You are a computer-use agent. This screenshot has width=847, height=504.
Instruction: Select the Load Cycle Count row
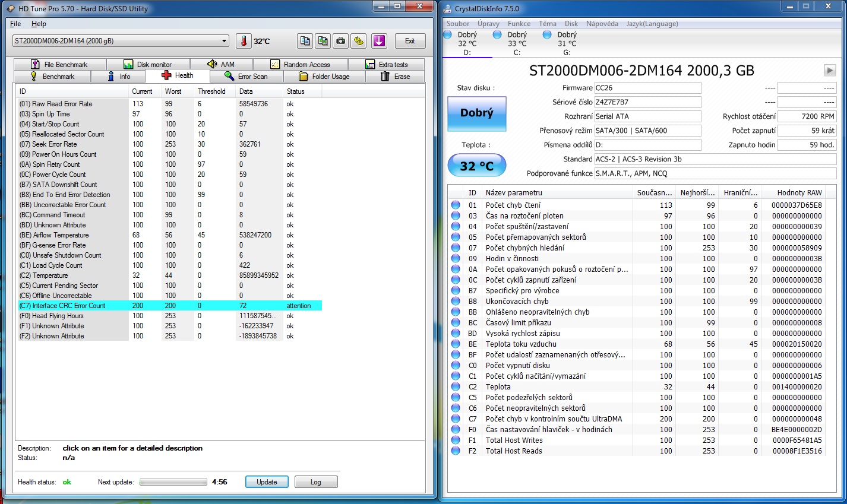point(169,265)
